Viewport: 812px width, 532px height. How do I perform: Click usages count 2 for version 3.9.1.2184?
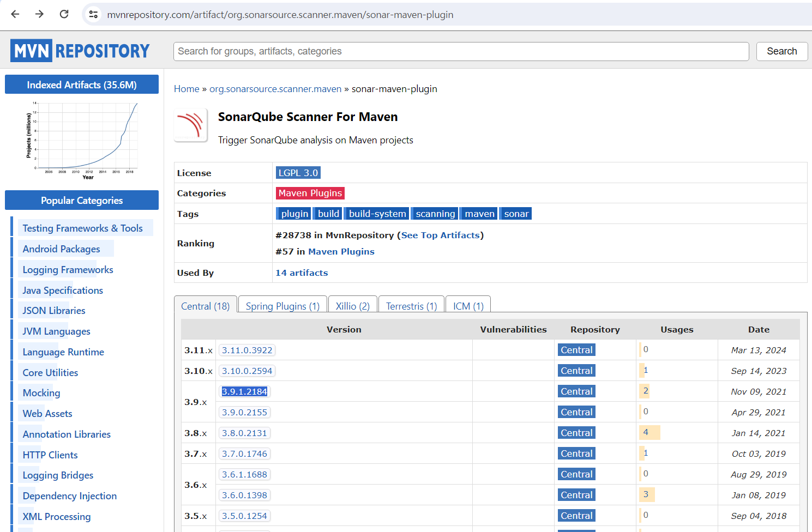(646, 391)
